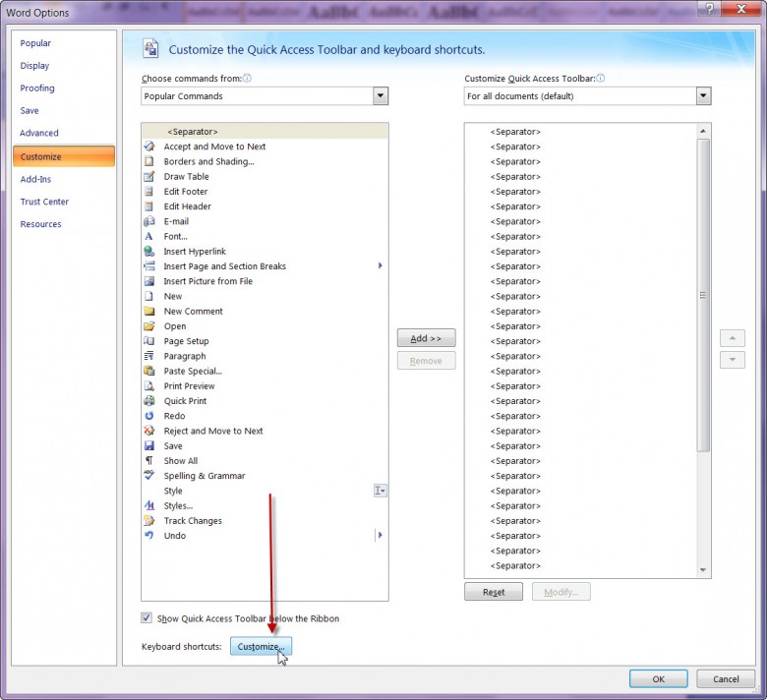
Task: Click the toolbar list scrollbar thumb
Action: 703,295
